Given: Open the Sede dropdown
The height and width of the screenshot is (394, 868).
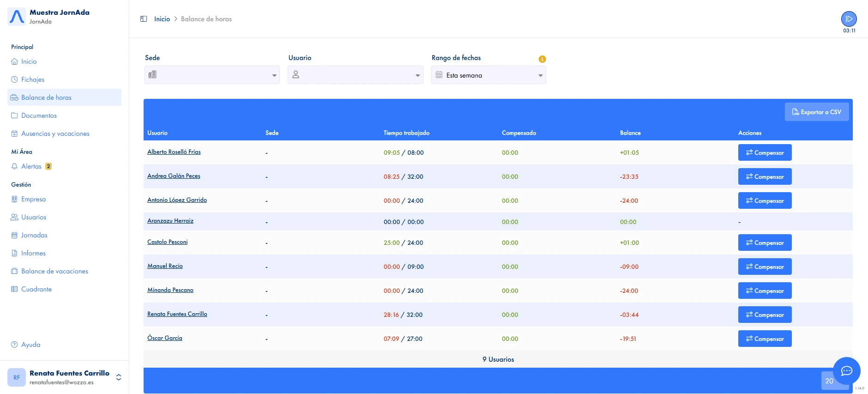Looking at the screenshot, I should 212,75.
